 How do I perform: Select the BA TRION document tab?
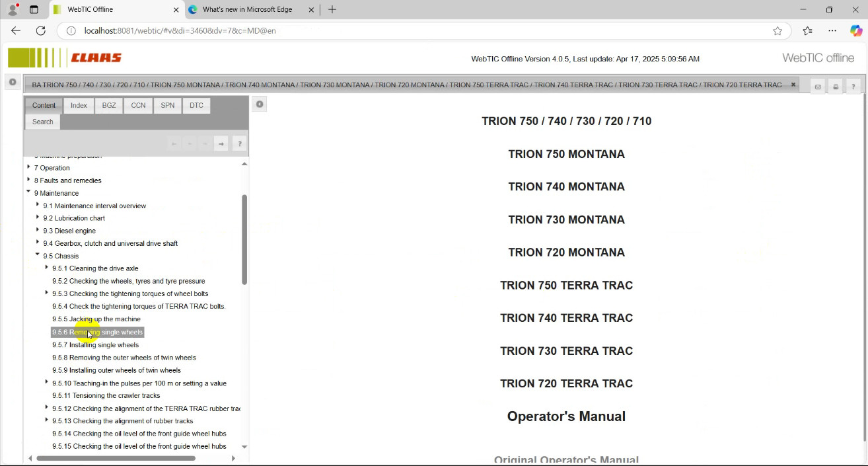coord(407,85)
